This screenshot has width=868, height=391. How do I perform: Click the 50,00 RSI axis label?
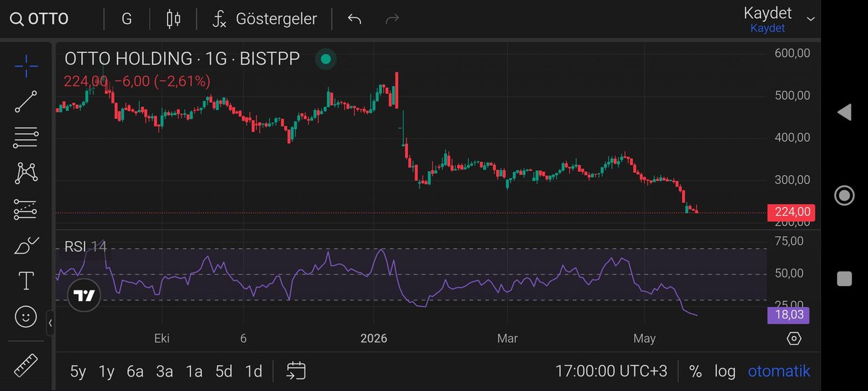[788, 274]
